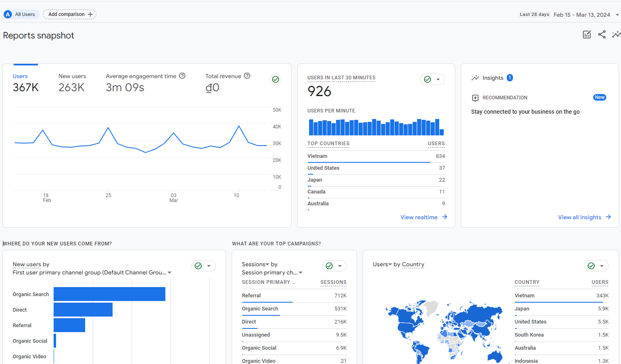Select the Users metric tab
The height and width of the screenshot is (364, 621).
tap(26, 83)
